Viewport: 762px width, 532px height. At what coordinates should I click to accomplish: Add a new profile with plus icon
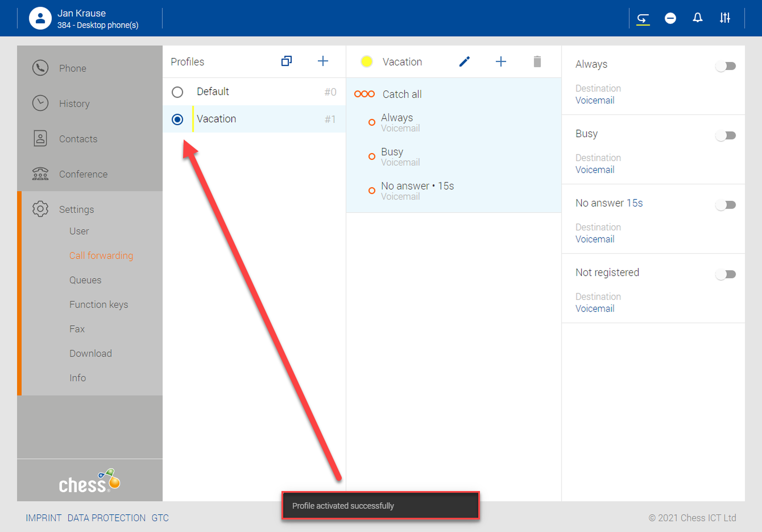pyautogui.click(x=323, y=61)
